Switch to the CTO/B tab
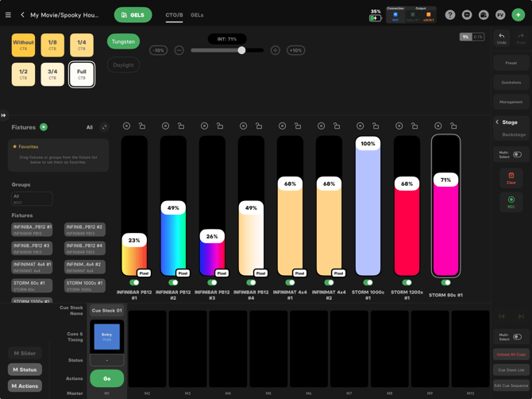Screen dimensions: 532x399 click(x=174, y=15)
